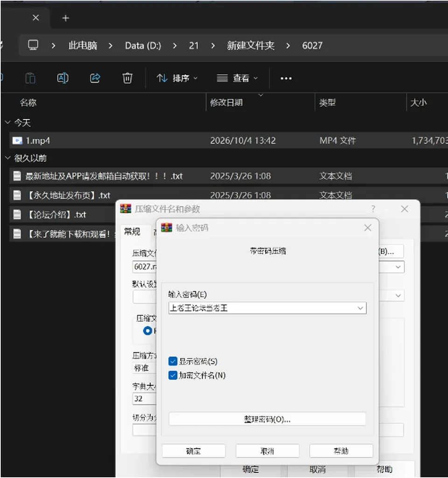Click 取消 in the 输入密码 dialog
Viewport: 448px width, 478px height.
coord(267,451)
